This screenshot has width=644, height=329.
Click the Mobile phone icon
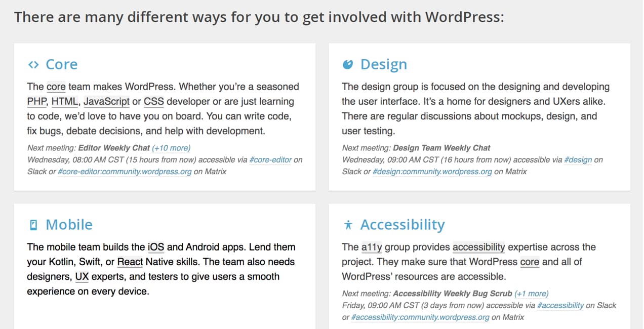(x=33, y=224)
